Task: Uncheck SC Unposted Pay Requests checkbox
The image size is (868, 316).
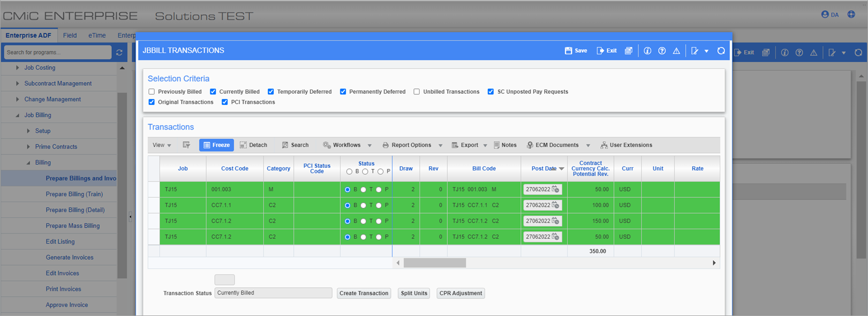Action: click(x=490, y=92)
